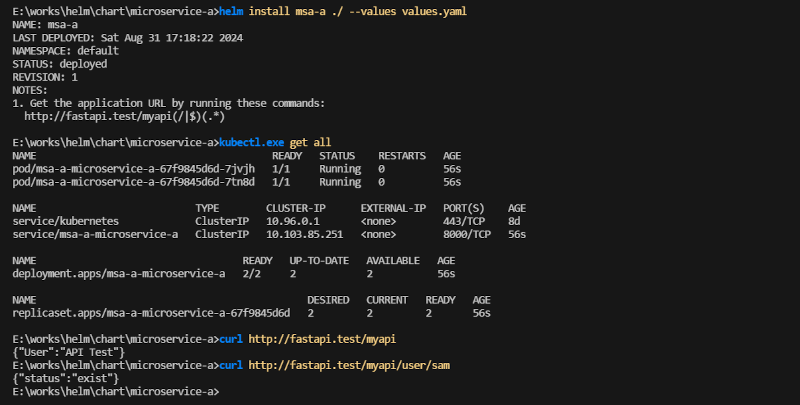
Task: Click the 'EXTERNAL-IP' column header
Action: coord(393,208)
